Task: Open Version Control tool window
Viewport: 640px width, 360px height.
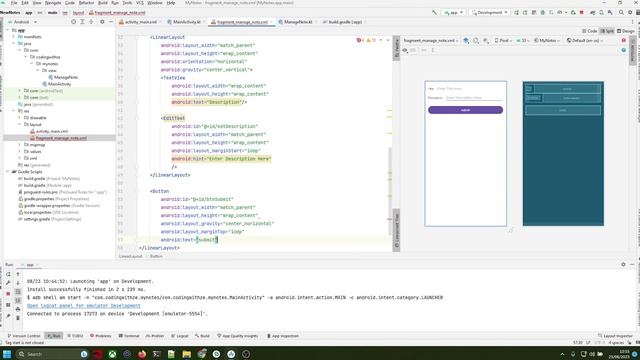Action: [24, 336]
